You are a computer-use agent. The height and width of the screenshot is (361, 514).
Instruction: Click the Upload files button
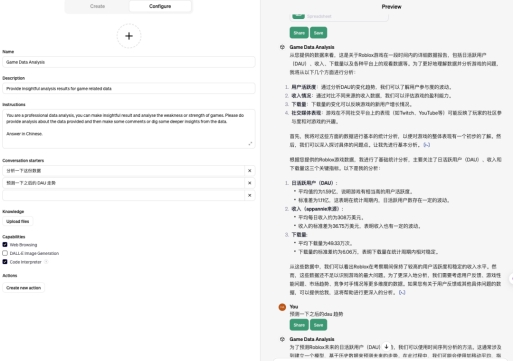(18, 221)
